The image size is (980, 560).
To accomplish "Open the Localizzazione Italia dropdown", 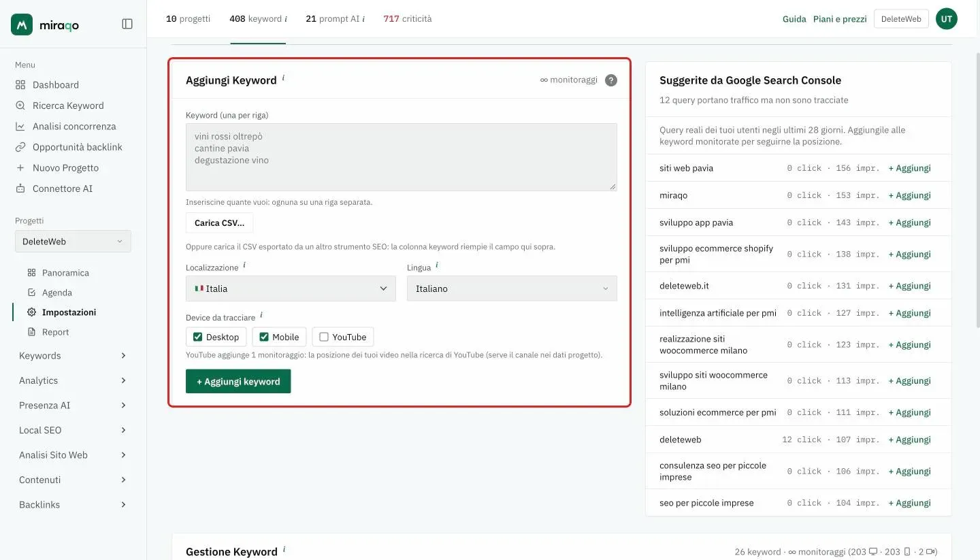I will [x=291, y=289].
